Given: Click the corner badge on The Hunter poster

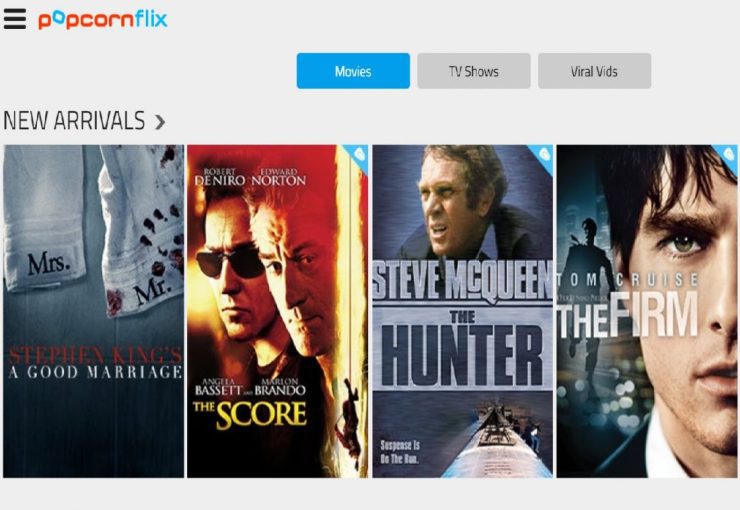Looking at the screenshot, I should point(543,156).
